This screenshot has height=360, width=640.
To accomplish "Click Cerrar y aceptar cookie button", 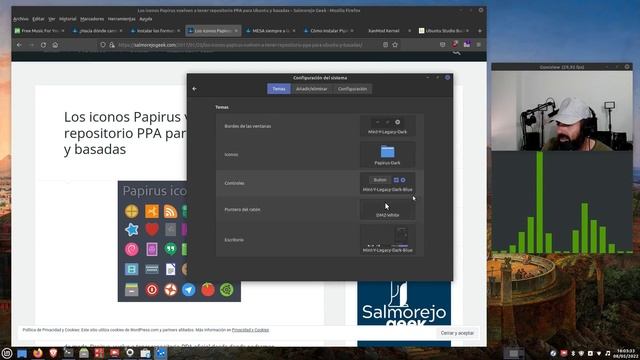I will point(457,333).
